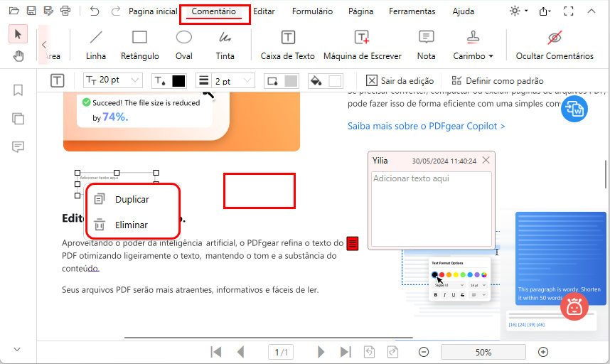
Task: Toggle Ocultar Comentários visibility
Action: [x=555, y=45]
